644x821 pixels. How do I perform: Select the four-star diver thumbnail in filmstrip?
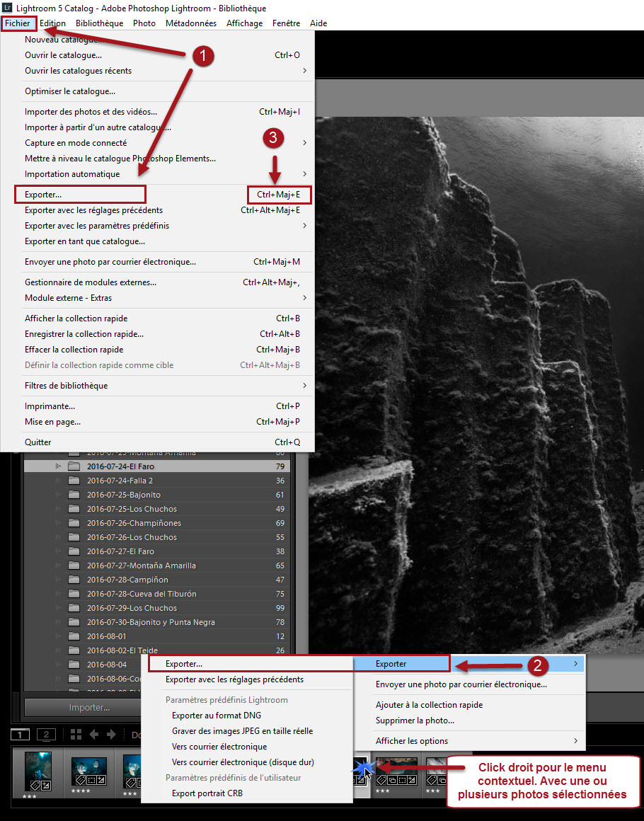click(89, 771)
